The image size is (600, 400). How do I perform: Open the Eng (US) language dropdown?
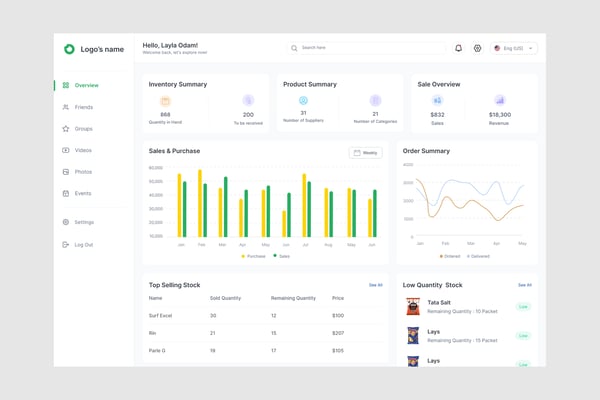click(x=514, y=48)
